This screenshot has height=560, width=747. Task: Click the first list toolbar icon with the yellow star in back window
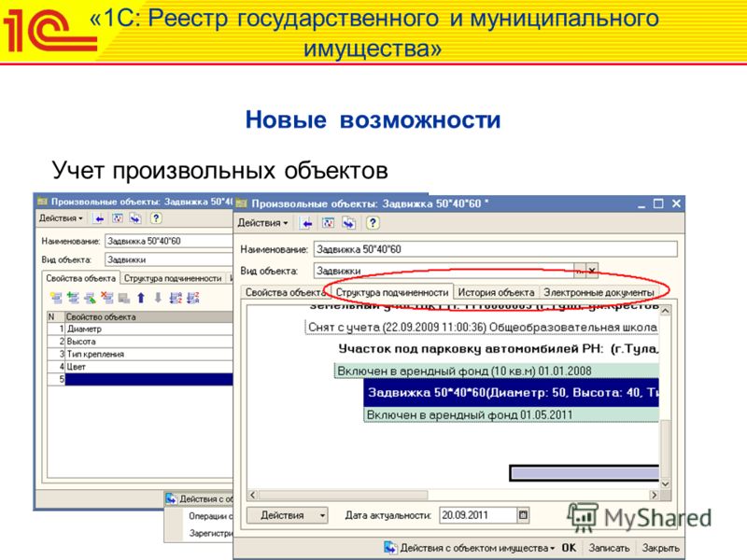(x=56, y=298)
